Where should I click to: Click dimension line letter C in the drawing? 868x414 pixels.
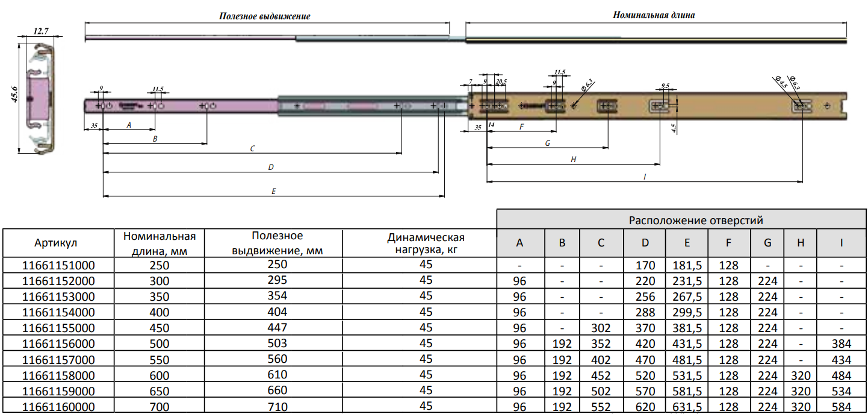(x=252, y=148)
